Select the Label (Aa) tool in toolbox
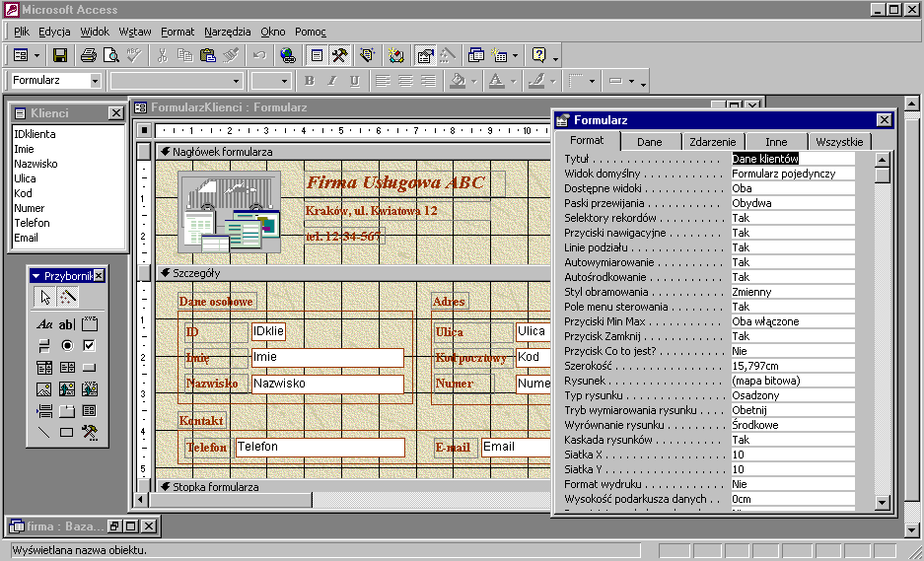924x561 pixels. tap(44, 324)
